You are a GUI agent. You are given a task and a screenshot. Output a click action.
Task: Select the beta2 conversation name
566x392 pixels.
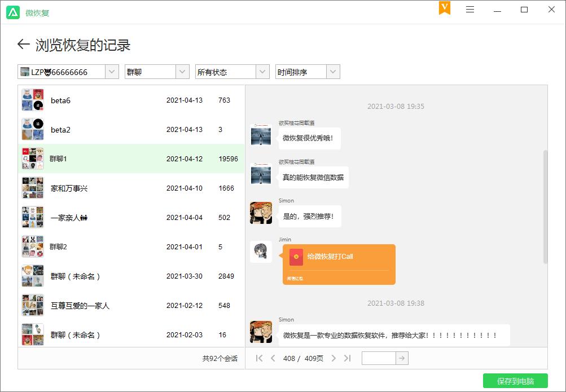[x=60, y=130]
